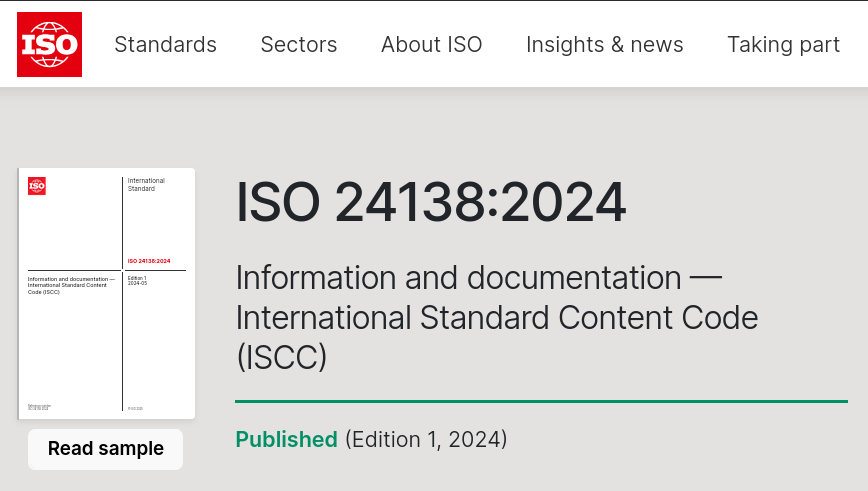Click the small ISO logo on the cover

point(37,185)
